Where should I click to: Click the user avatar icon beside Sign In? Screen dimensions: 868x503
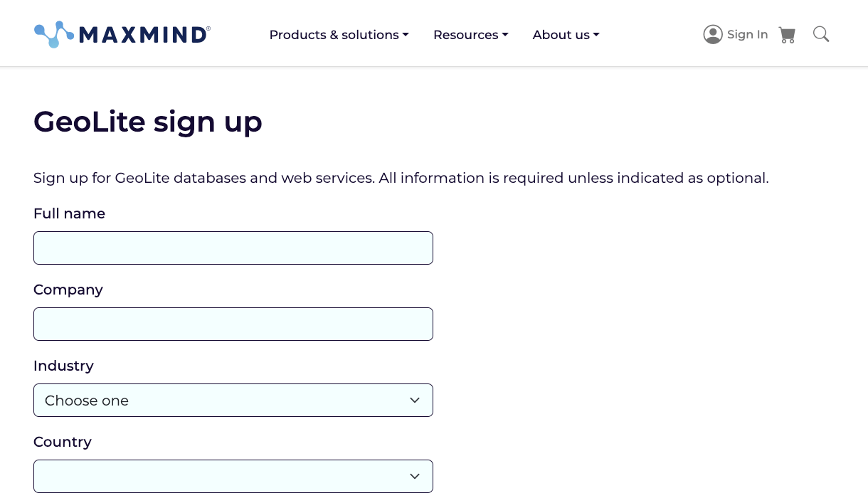point(712,34)
